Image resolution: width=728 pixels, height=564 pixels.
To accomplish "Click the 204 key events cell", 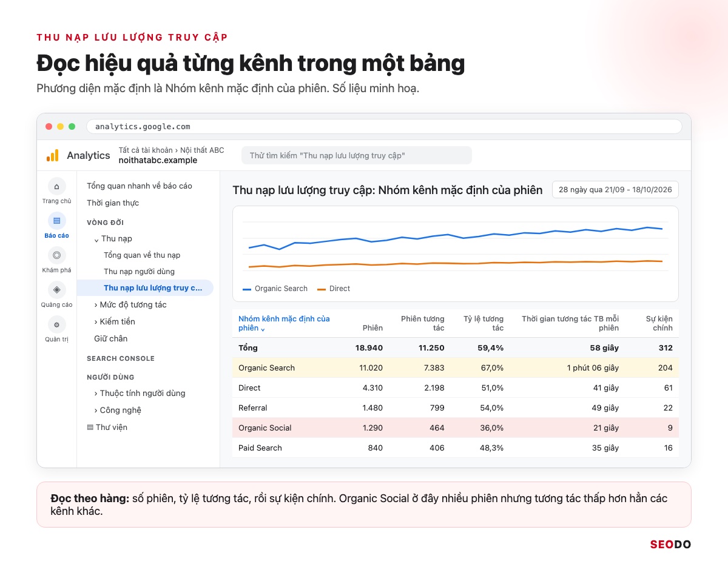I will coord(666,368).
